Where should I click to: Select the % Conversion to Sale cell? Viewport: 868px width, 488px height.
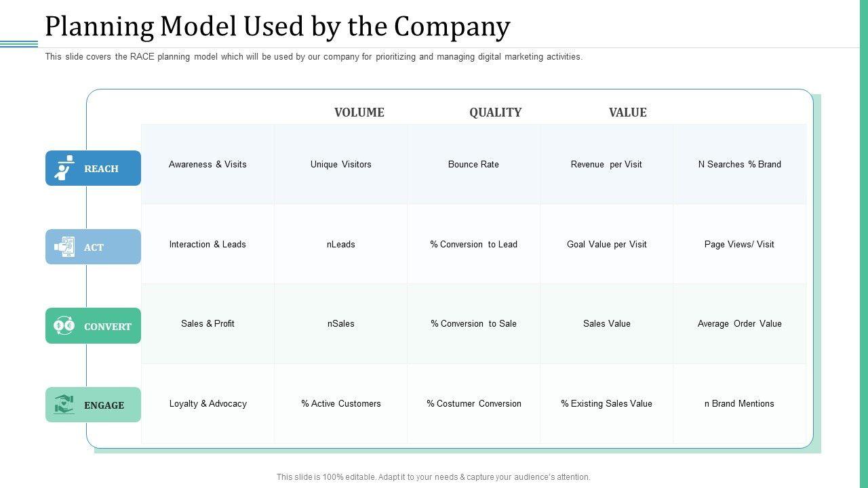point(473,324)
